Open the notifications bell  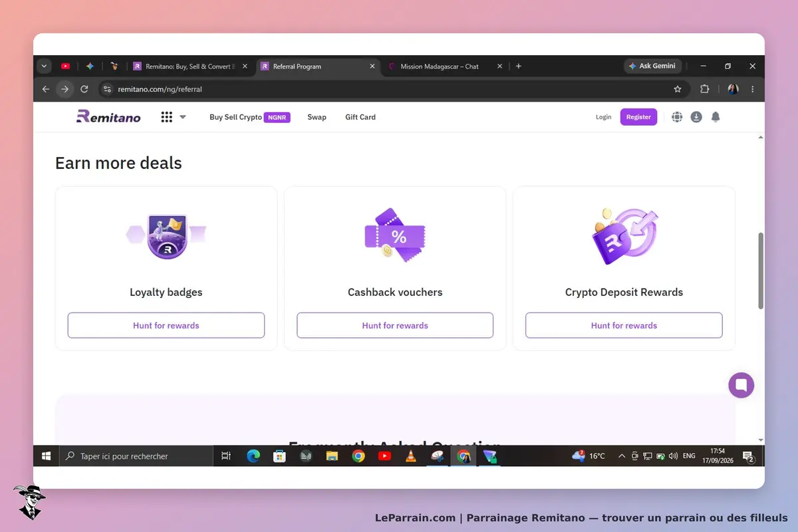coord(716,117)
